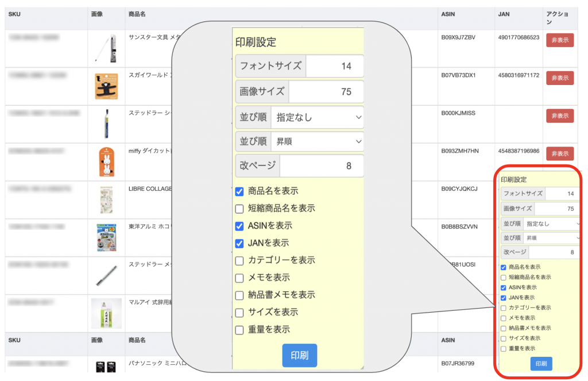Click product name LIBRE COLLAGE

[150, 189]
